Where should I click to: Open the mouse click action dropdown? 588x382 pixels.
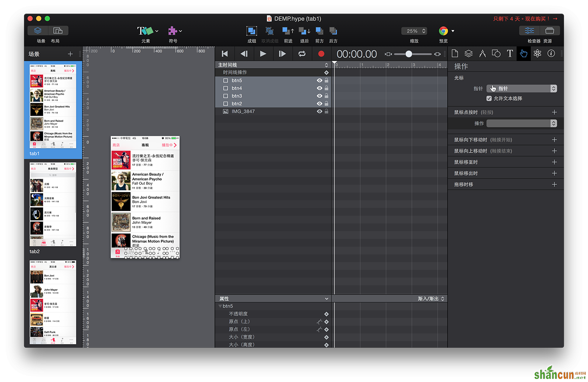click(522, 123)
